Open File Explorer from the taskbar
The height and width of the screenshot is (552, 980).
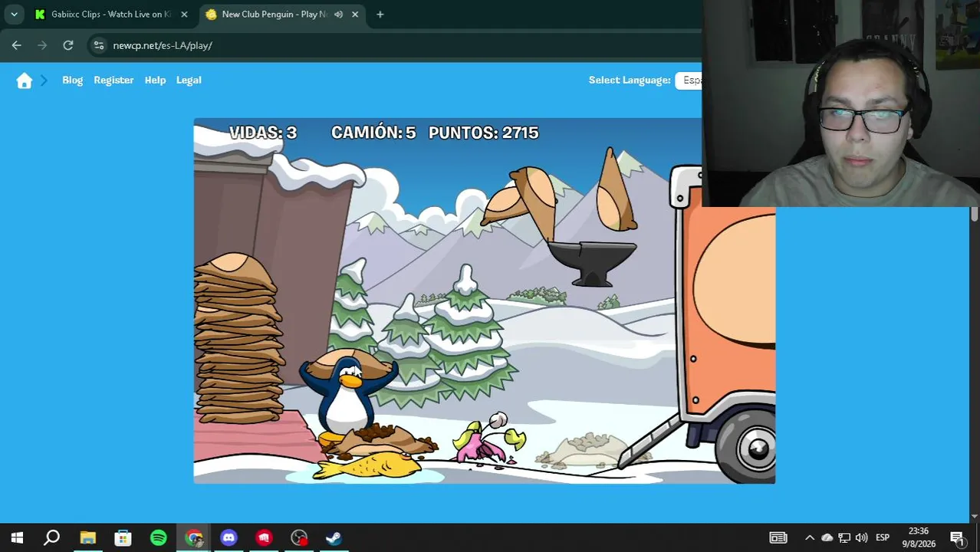tap(87, 537)
